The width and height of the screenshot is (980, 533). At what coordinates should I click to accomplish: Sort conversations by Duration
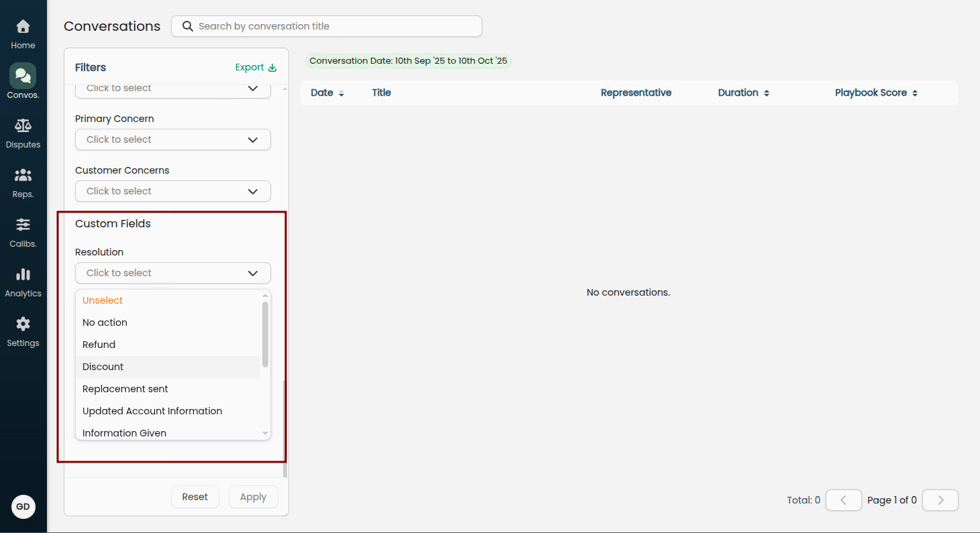pyautogui.click(x=767, y=93)
